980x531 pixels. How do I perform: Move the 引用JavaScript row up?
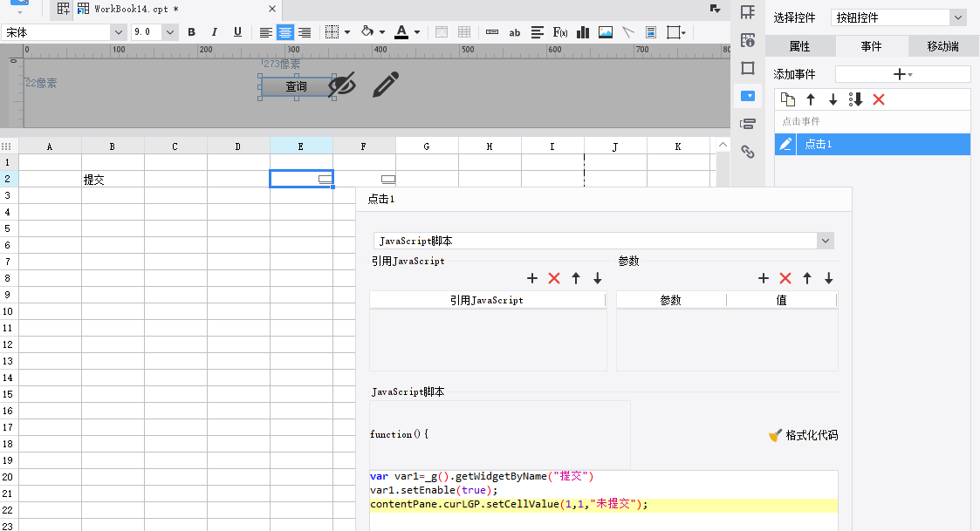coord(576,278)
